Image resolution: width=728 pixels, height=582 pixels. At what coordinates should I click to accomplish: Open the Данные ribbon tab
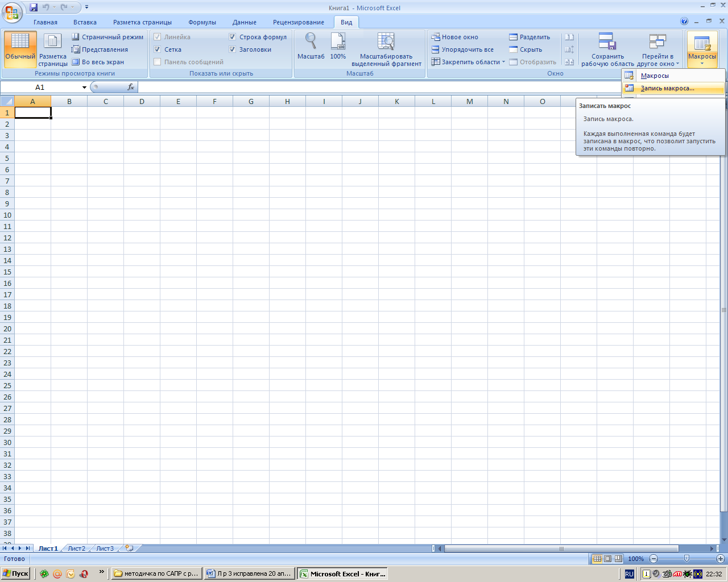tap(245, 22)
